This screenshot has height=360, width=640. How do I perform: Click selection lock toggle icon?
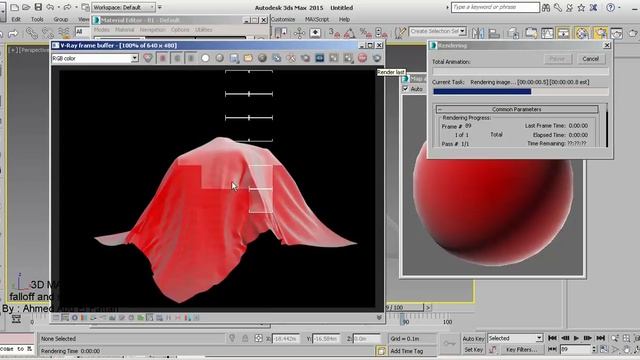245,338
